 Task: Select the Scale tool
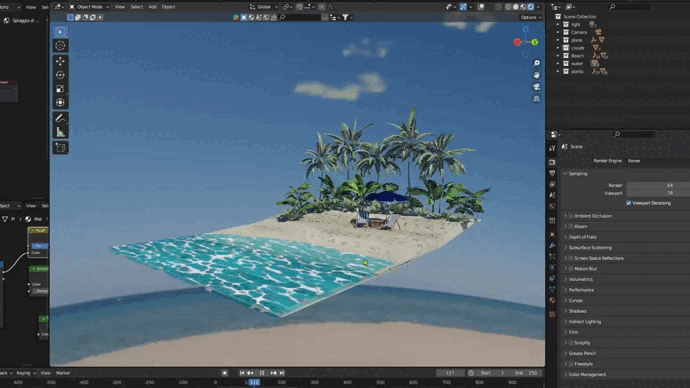pos(60,88)
